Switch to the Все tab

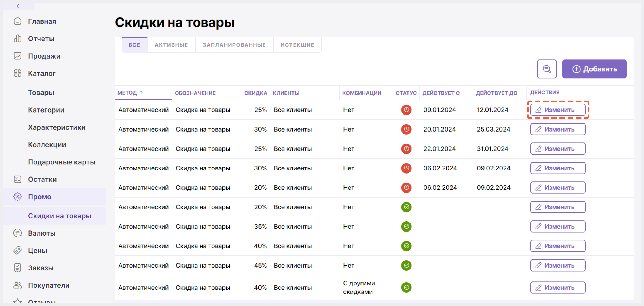(x=134, y=45)
